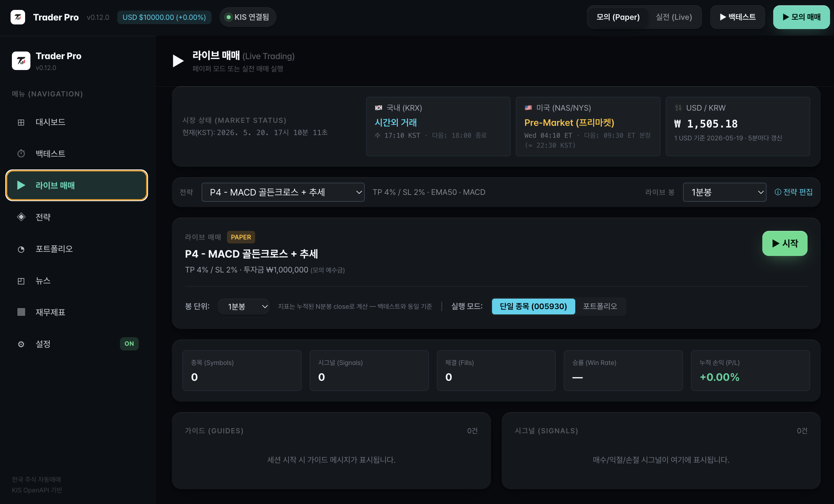
Task: Click the 종목 (Symbols) stat card
Action: (x=242, y=371)
